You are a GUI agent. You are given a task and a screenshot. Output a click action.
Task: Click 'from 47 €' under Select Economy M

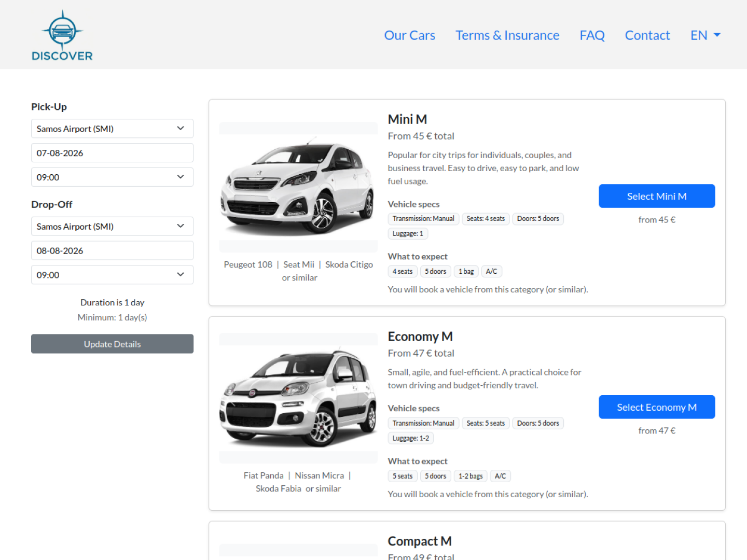coord(657,431)
